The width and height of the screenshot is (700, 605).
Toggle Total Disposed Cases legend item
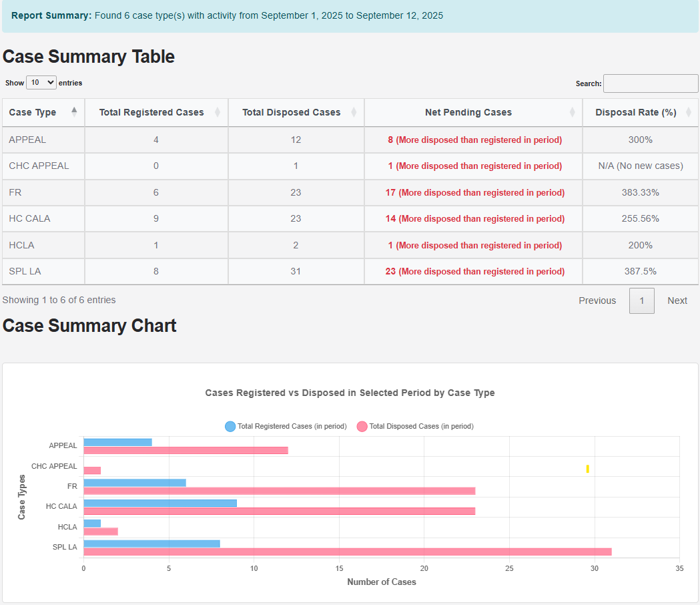click(421, 426)
